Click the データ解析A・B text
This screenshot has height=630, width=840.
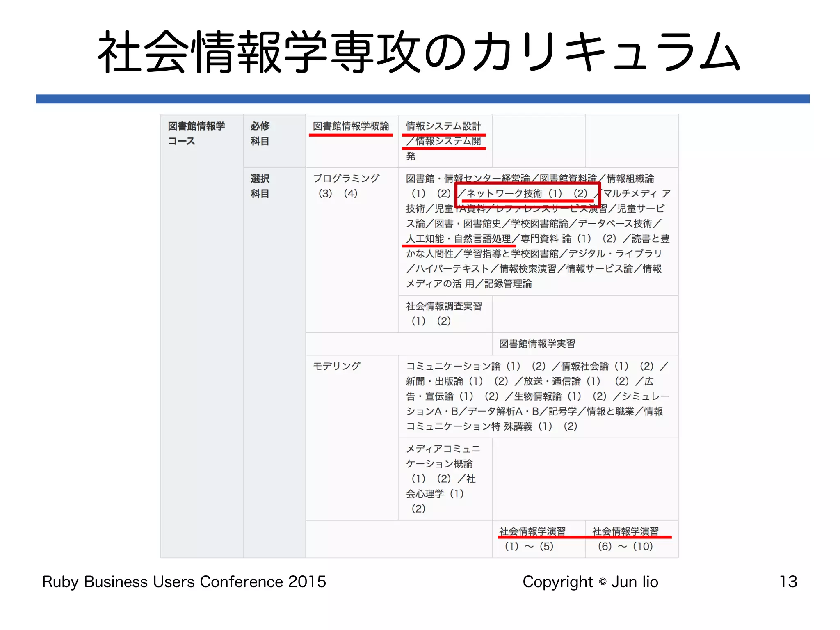(x=503, y=411)
